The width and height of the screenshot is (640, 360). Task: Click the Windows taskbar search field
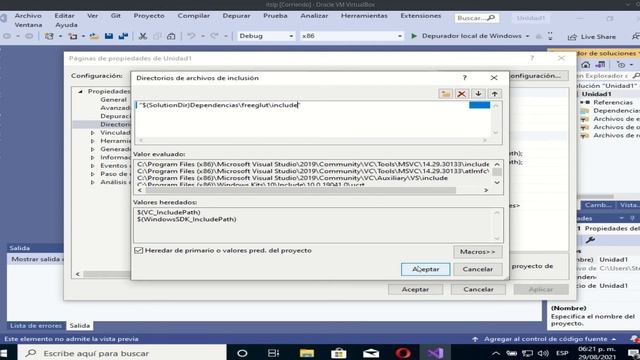122,353
